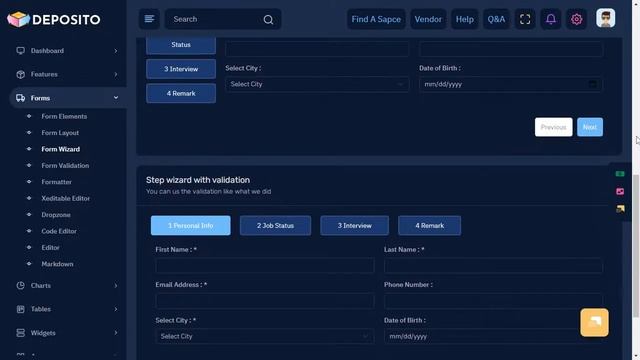Click the Widgets stack icon
Image resolution: width=640 pixels, height=360 pixels.
(x=20, y=333)
